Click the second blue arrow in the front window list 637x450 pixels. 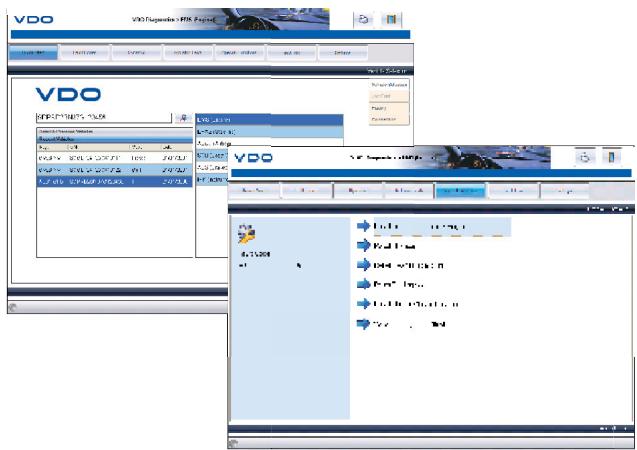[364, 245]
